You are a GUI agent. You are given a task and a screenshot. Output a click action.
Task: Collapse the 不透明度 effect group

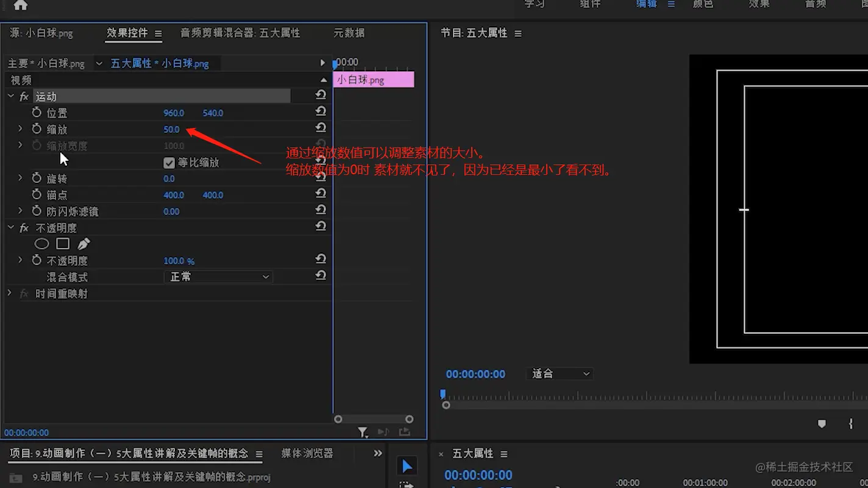(x=10, y=227)
